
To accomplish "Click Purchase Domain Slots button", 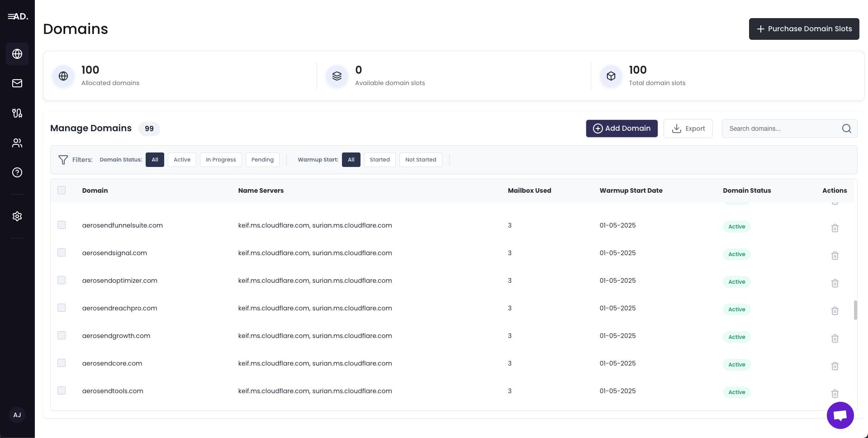I will pos(804,29).
